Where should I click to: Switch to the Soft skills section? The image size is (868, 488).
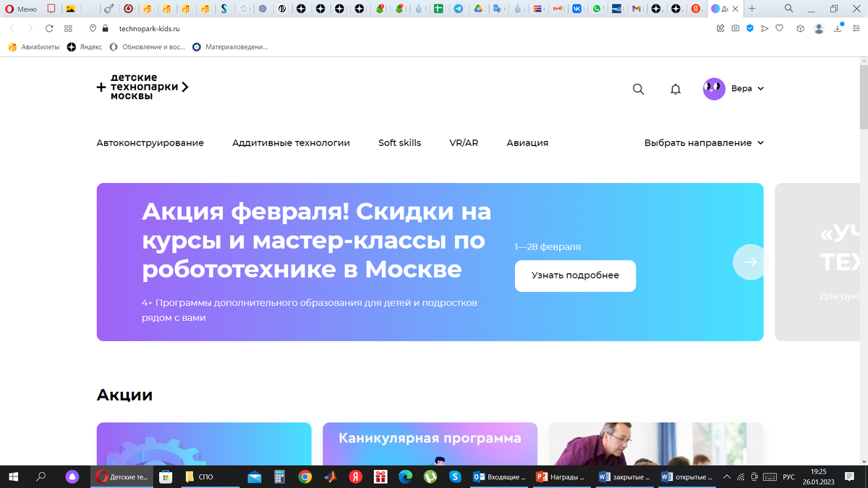(399, 142)
